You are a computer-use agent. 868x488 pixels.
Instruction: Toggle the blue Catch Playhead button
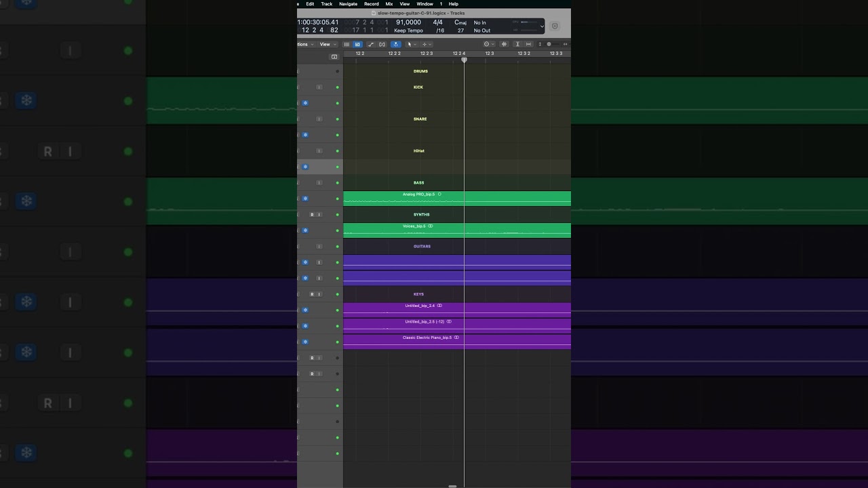pyautogui.click(x=396, y=44)
